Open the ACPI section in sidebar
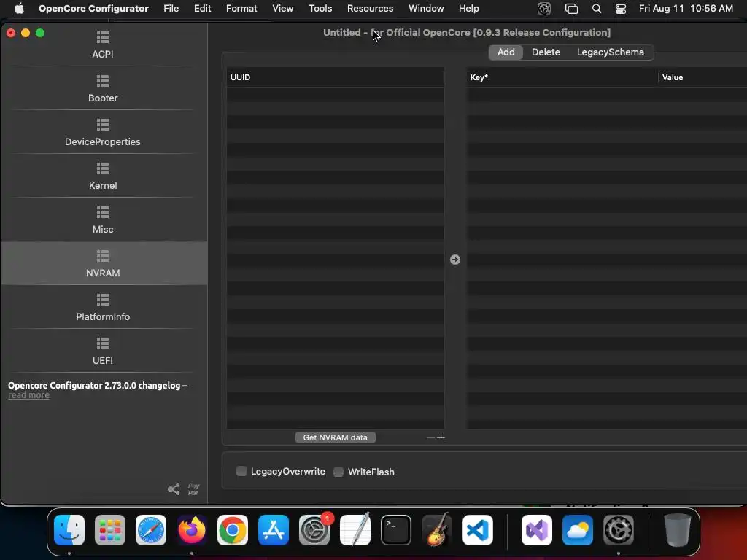747x560 pixels. 103,44
